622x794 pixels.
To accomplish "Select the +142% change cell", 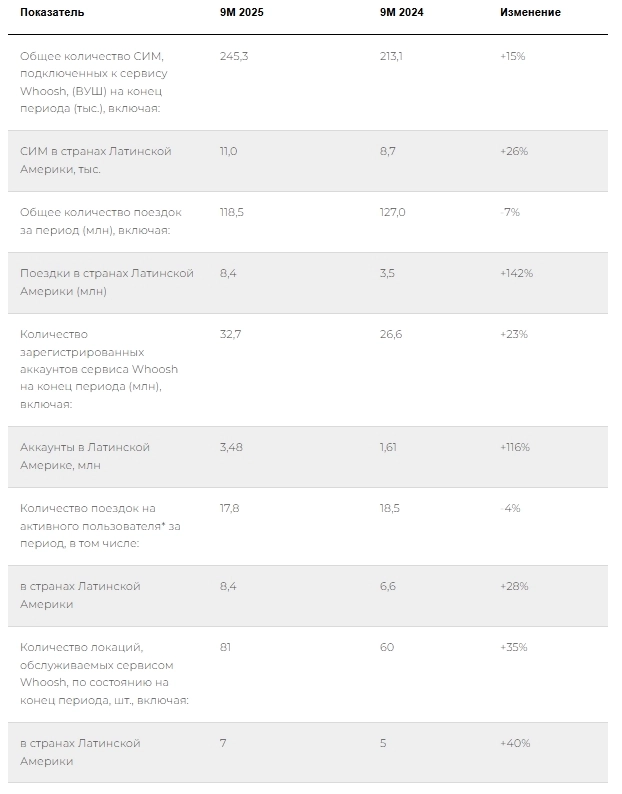I will (516, 273).
